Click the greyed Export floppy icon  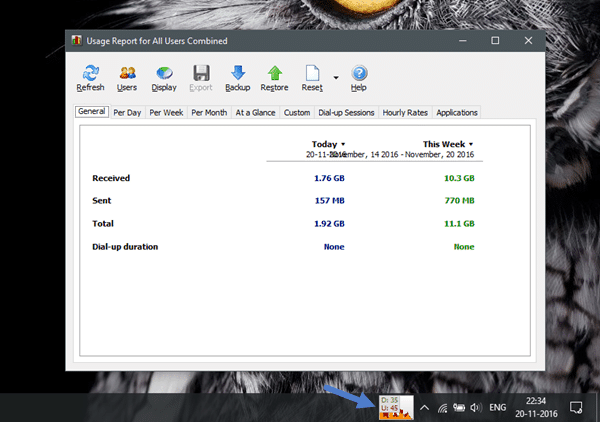point(201,73)
